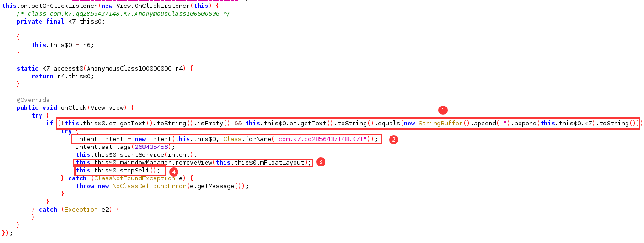
Task: Click the 'return r4.this$0' statement
Action: (62, 76)
